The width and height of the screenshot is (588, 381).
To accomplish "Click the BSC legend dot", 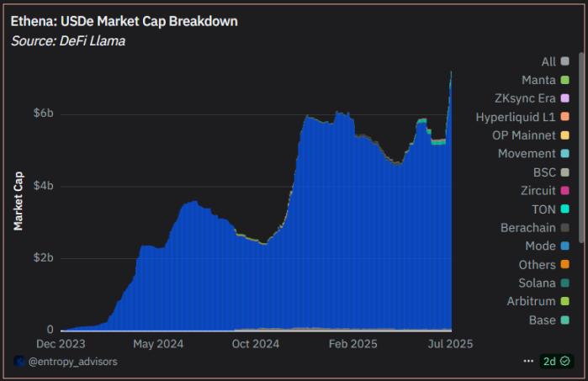I will click(x=564, y=172).
